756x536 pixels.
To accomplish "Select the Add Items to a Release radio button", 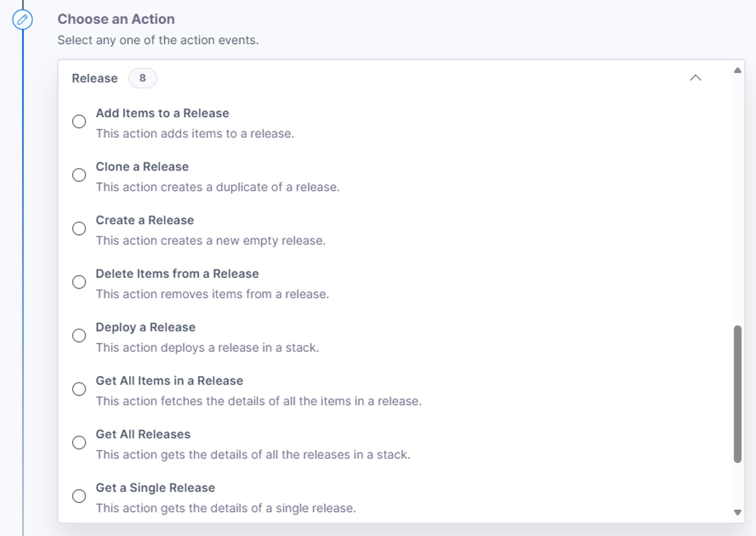I will pos(79,121).
